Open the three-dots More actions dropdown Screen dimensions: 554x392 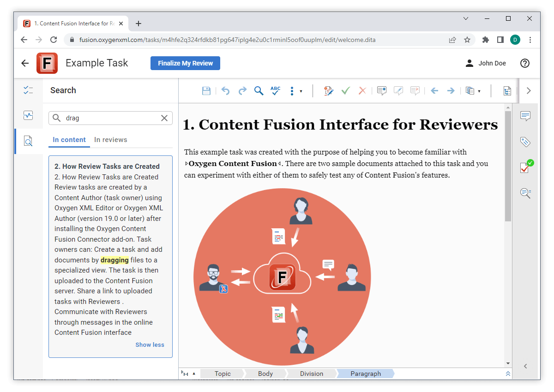coord(295,91)
